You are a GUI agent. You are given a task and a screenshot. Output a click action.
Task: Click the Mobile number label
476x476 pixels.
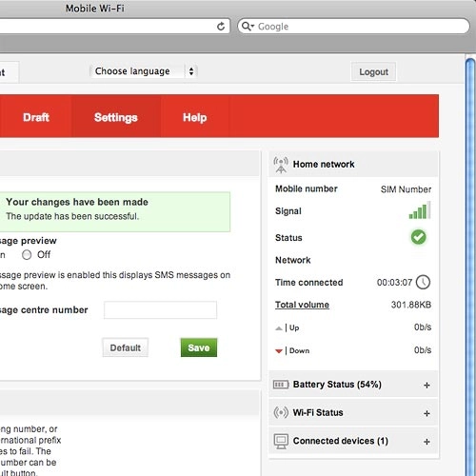[307, 188]
